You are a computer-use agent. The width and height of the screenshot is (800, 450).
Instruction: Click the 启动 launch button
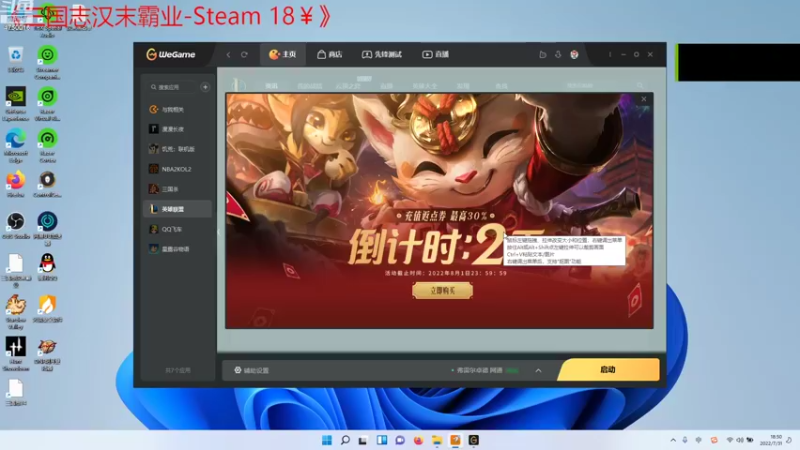pyautogui.click(x=608, y=369)
